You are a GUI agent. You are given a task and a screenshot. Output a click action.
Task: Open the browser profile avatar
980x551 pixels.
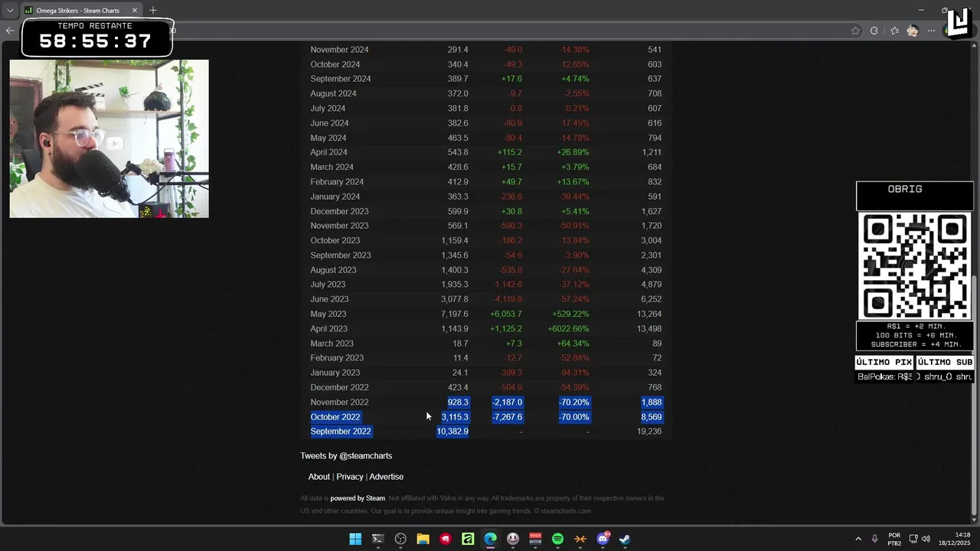pos(913,31)
